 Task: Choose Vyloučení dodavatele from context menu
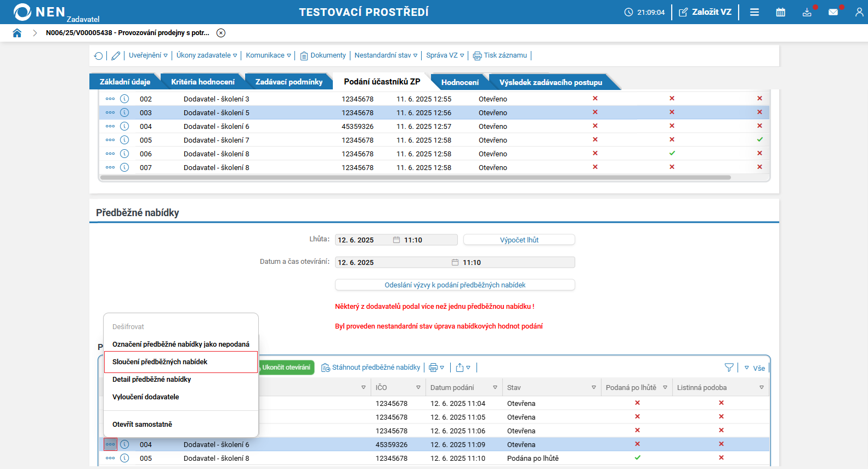[x=146, y=397]
